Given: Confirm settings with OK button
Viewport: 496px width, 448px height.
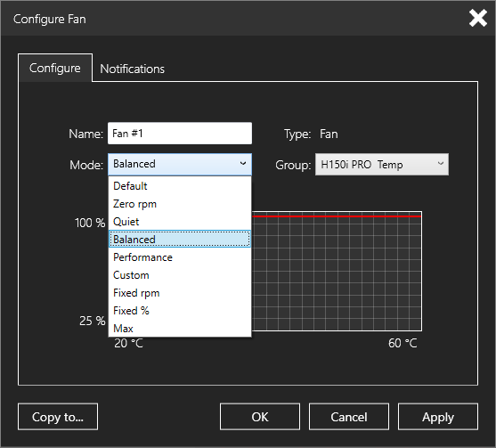Looking at the screenshot, I should click(x=260, y=417).
